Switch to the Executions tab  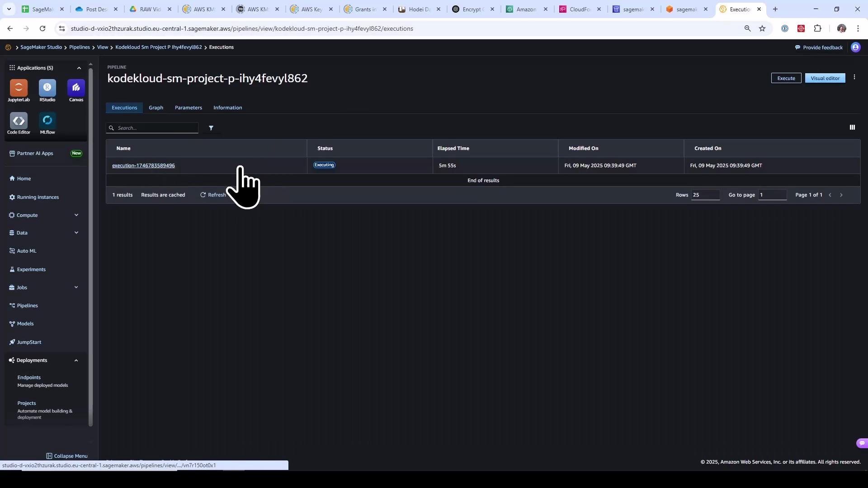[x=124, y=108]
